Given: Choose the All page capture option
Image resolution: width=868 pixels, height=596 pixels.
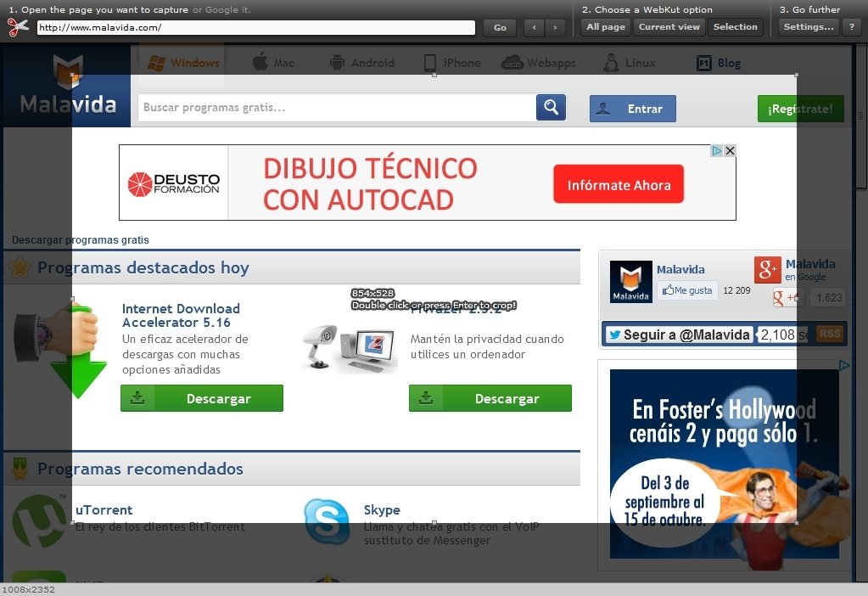Looking at the screenshot, I should click(606, 26).
